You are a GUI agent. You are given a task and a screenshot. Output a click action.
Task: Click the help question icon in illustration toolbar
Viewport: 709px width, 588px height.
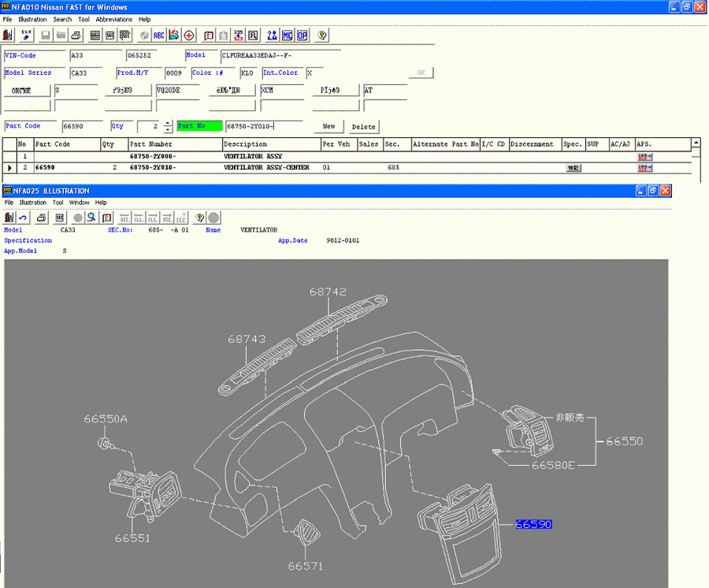pyautogui.click(x=199, y=218)
